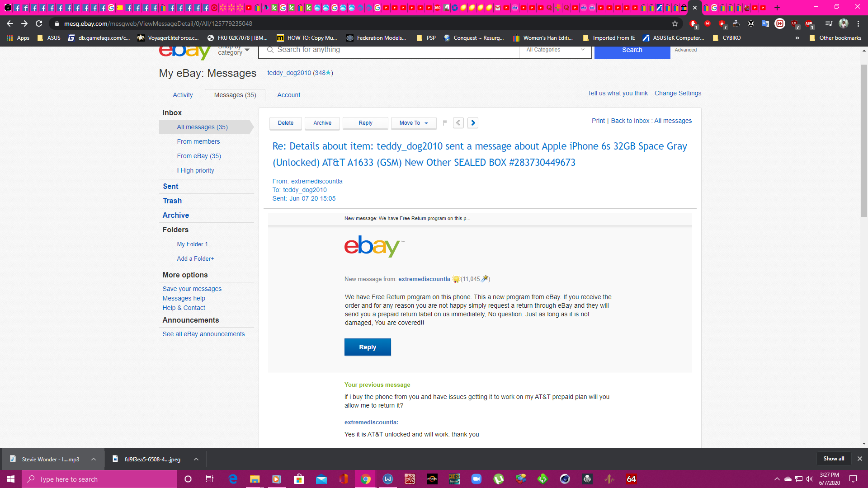
Task: Open a new browser tab
Action: tap(777, 8)
